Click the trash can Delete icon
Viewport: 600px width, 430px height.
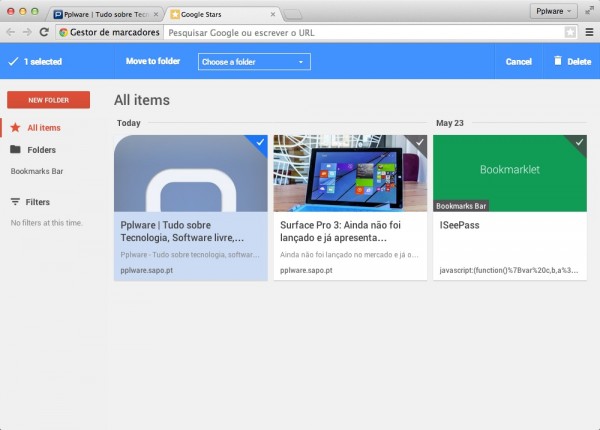(558, 61)
